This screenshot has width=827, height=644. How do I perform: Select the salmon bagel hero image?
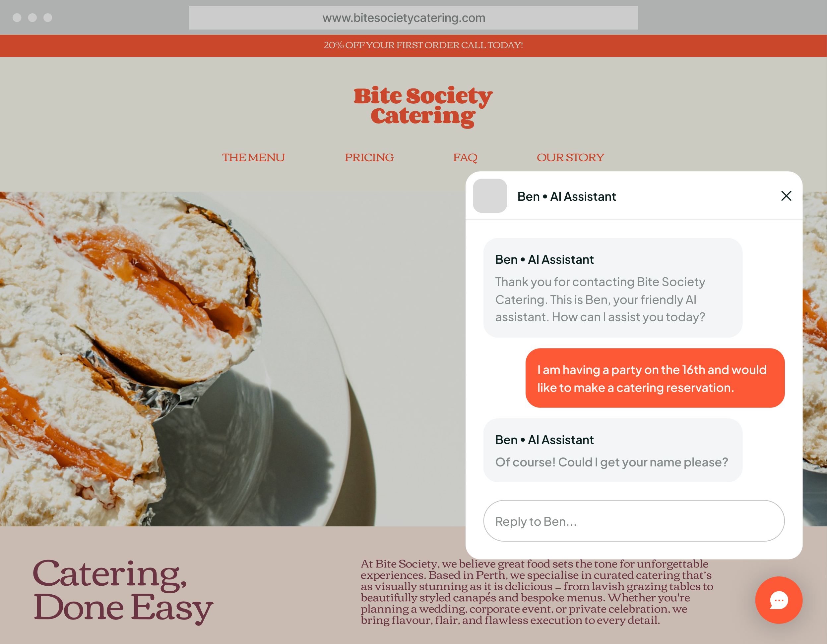point(232,359)
